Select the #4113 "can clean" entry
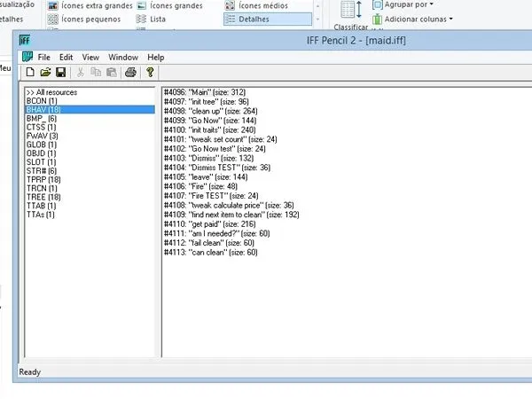 point(211,253)
